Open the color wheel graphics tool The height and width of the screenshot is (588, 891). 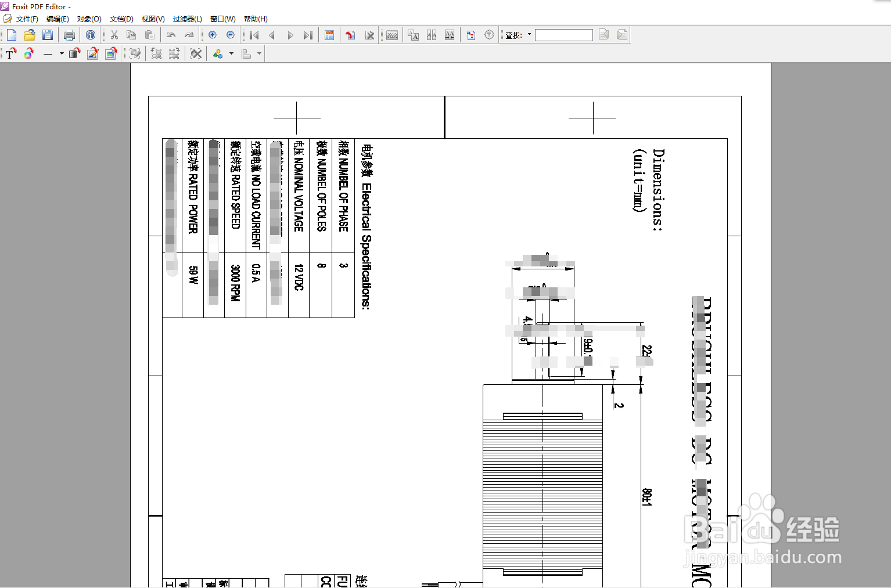28,53
